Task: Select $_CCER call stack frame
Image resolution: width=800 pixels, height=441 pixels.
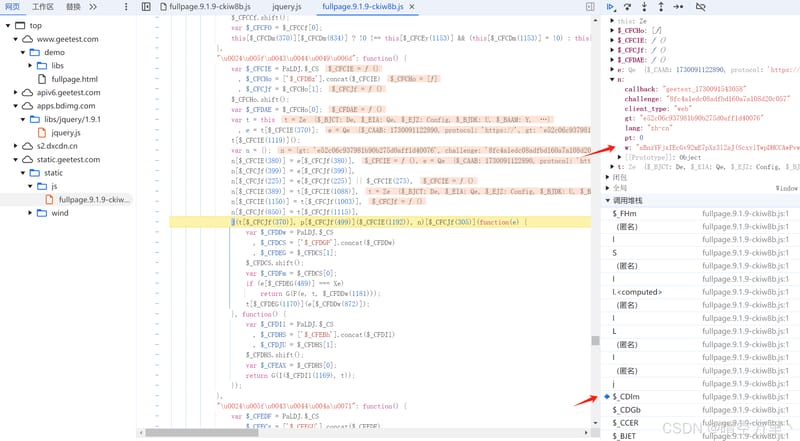Action: (701, 423)
